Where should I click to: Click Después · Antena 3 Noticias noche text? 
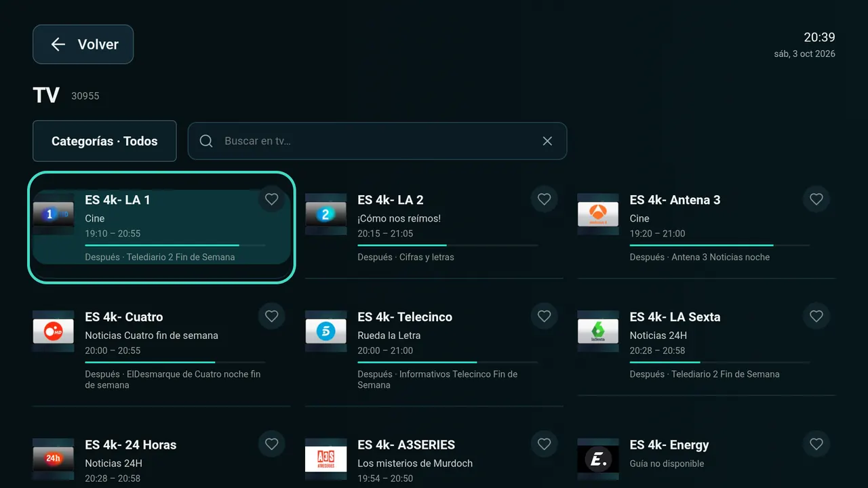coord(700,257)
